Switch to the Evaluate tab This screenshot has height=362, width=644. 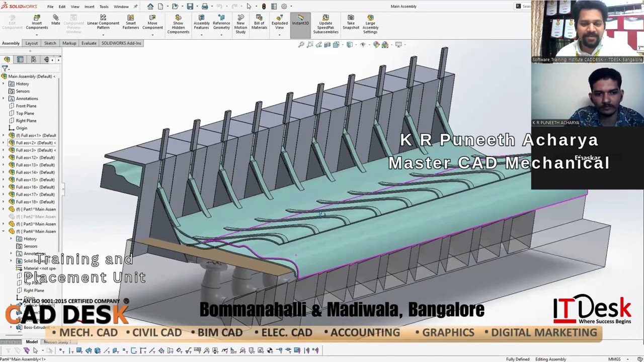89,43
